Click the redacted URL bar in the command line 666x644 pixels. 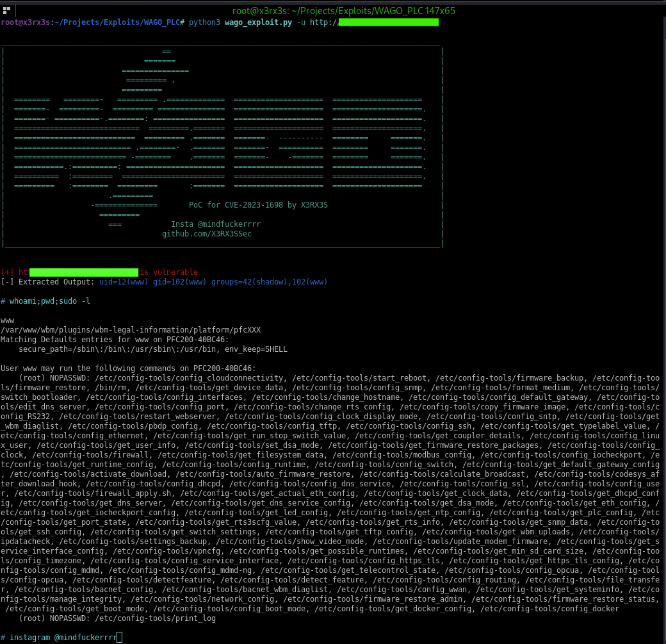[388, 22]
